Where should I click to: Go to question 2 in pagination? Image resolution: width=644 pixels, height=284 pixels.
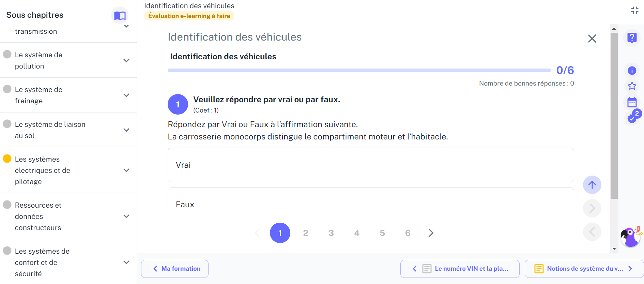[305, 233]
